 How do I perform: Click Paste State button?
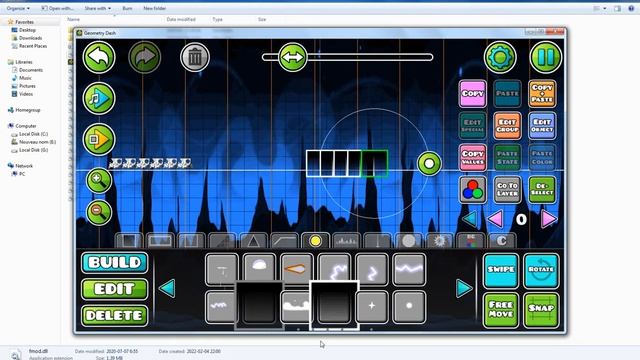click(507, 158)
